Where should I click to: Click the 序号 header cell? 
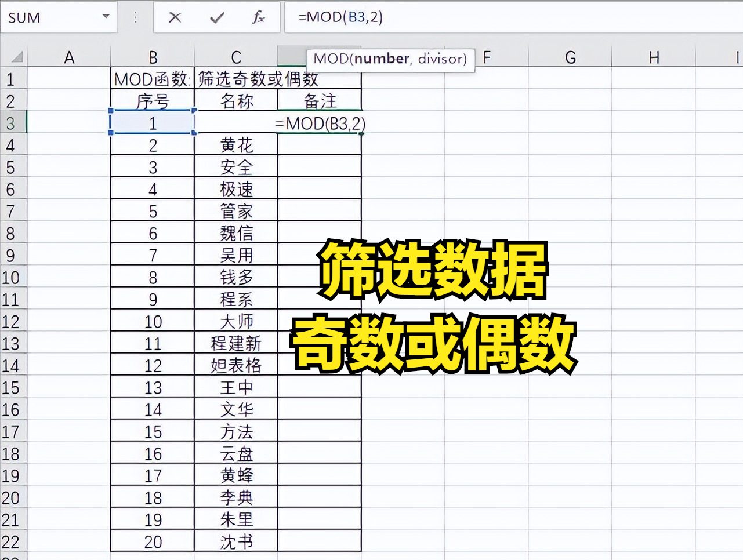(x=153, y=101)
